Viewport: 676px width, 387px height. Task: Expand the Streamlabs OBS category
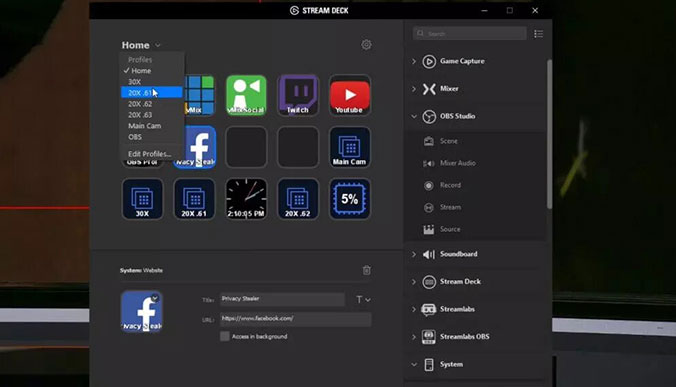coord(413,337)
